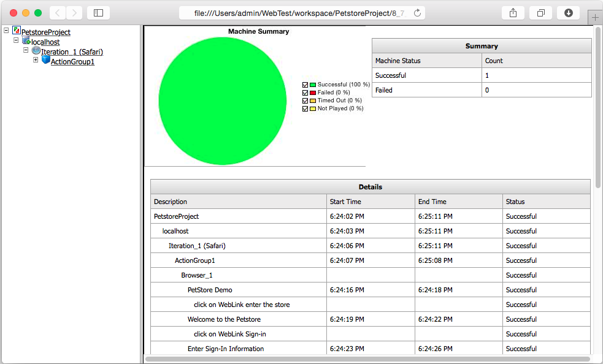Click the End Time column header
The width and height of the screenshot is (603, 364).
[459, 202]
